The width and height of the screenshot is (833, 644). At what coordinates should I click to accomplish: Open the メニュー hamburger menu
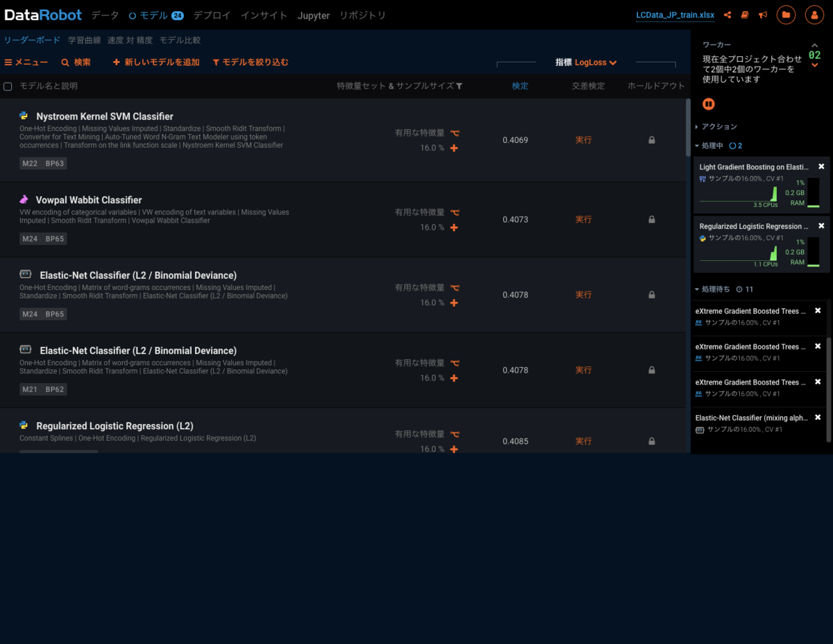point(26,62)
